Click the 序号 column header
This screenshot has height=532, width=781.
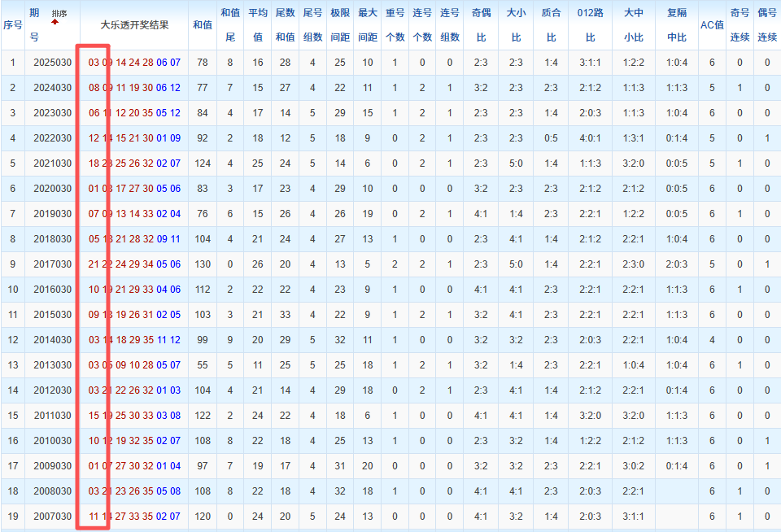pyautogui.click(x=12, y=25)
